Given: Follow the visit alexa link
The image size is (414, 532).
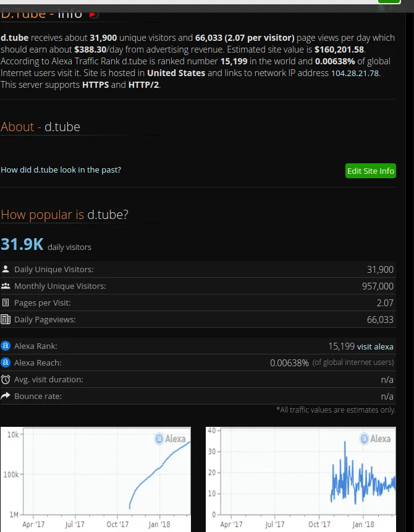Looking at the screenshot, I should [x=375, y=346].
